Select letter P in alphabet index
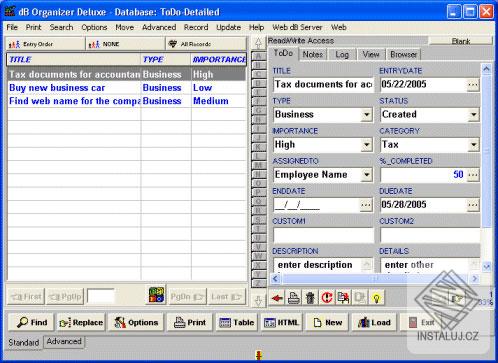Screen dimensions: 498x363 tap(258, 192)
